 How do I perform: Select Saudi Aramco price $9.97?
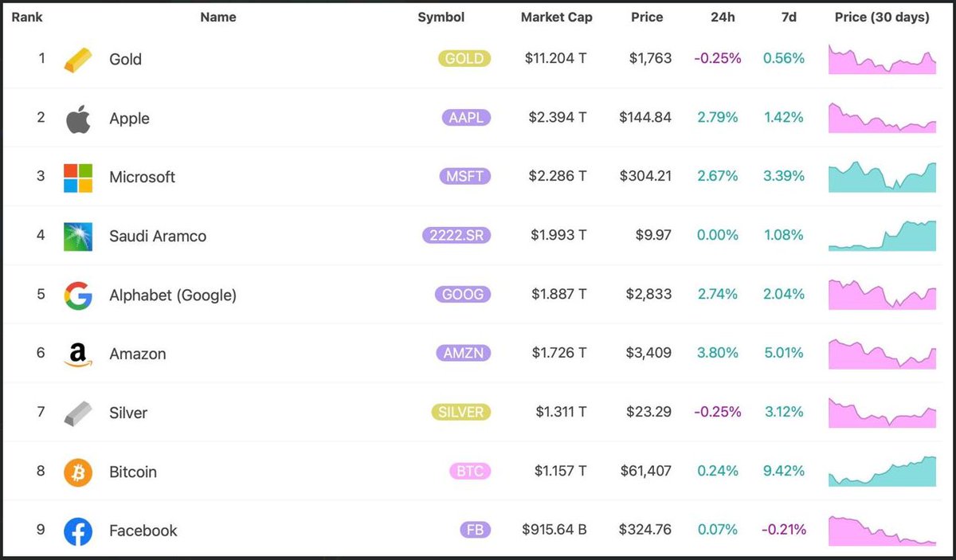(x=654, y=235)
